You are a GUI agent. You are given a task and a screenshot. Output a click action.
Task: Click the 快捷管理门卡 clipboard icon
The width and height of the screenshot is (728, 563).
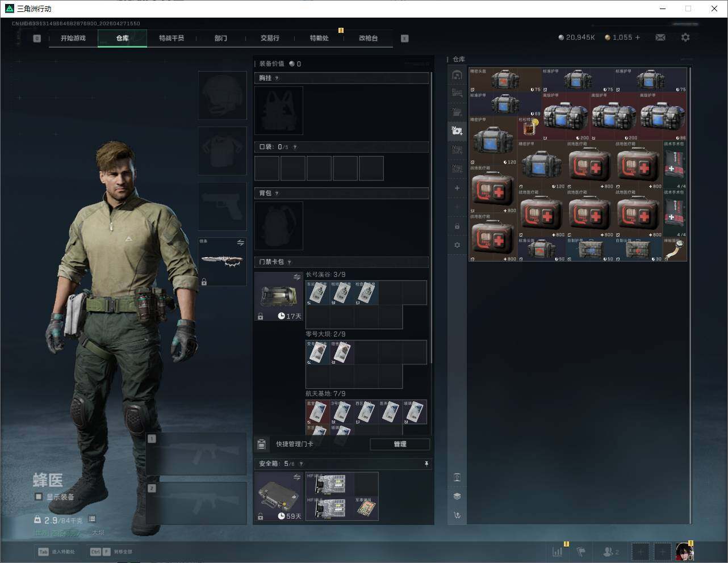pyautogui.click(x=262, y=444)
